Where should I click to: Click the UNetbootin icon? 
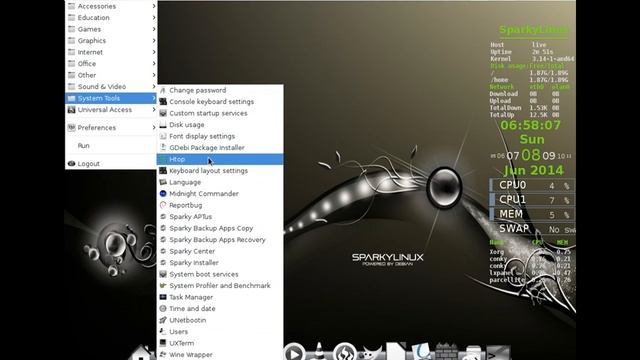(x=163, y=320)
